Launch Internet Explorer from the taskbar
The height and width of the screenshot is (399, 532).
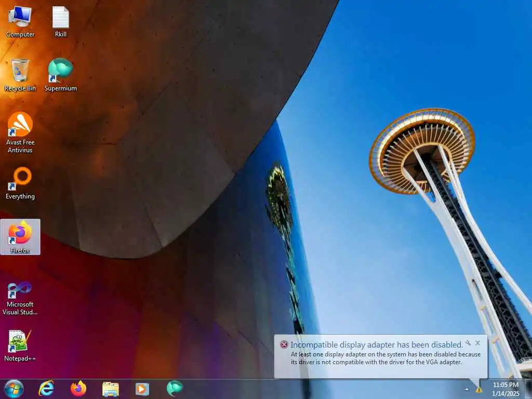(46, 389)
